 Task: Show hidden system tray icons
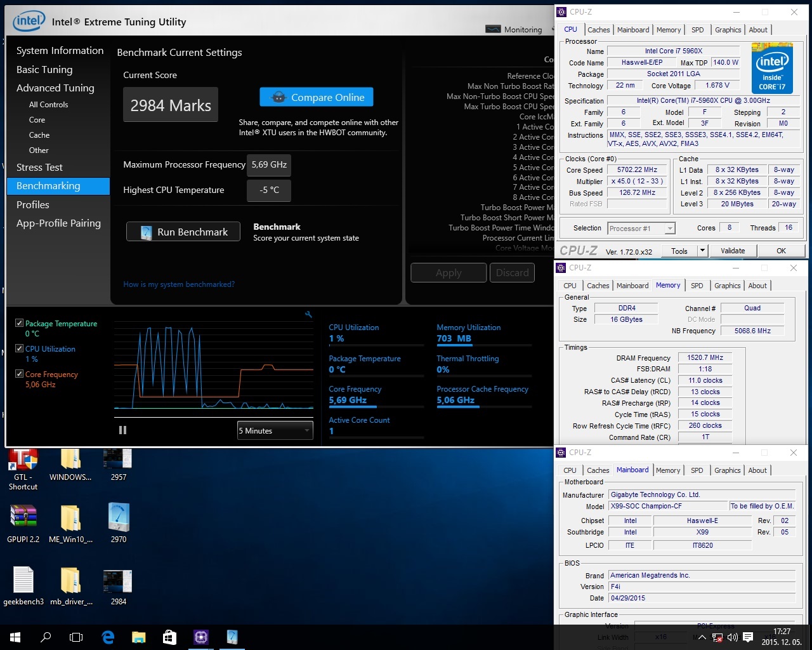pyautogui.click(x=702, y=637)
